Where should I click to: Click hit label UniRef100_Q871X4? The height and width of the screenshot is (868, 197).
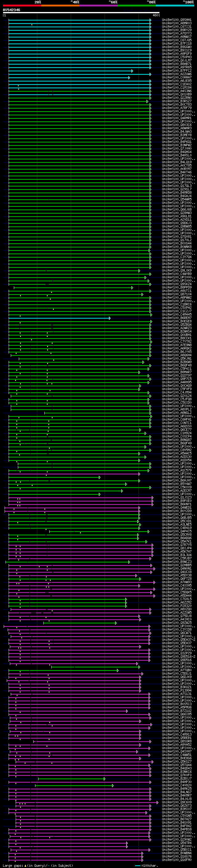(x=177, y=294)
